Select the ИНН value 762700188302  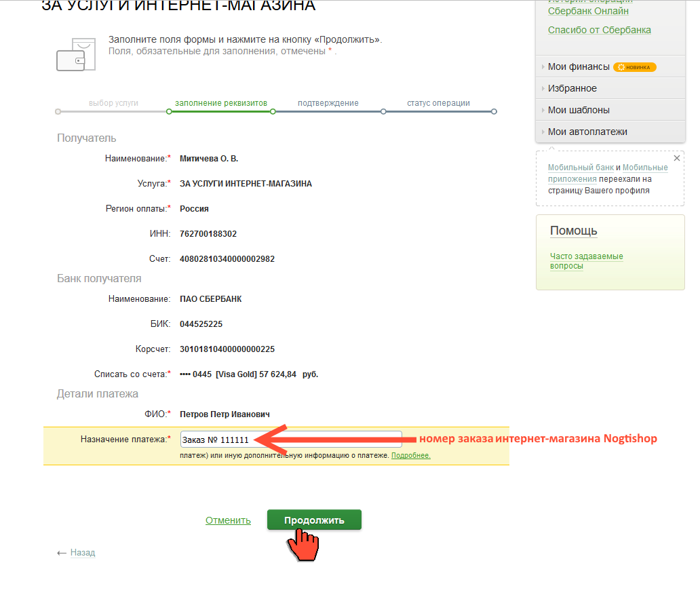(208, 234)
